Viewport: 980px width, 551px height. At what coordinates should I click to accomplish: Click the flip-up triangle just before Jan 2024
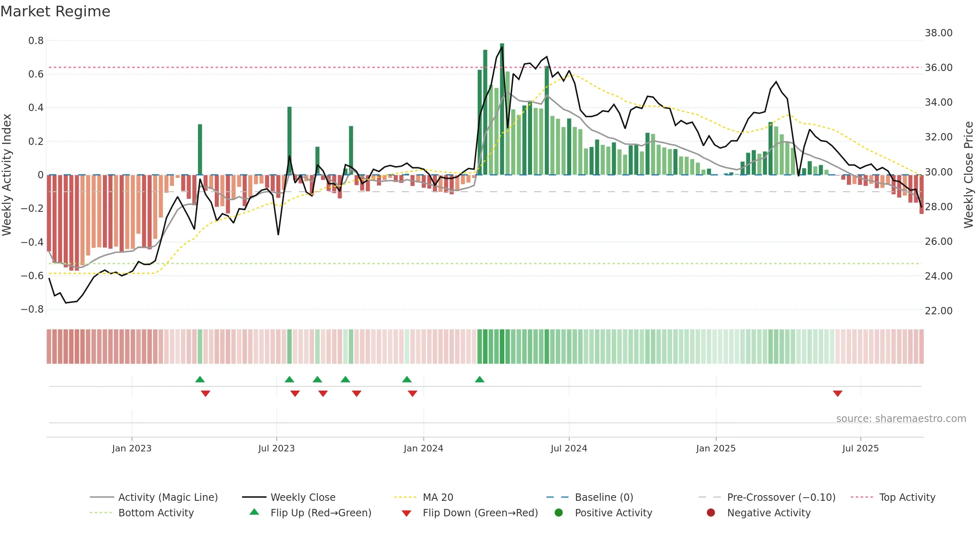click(407, 380)
